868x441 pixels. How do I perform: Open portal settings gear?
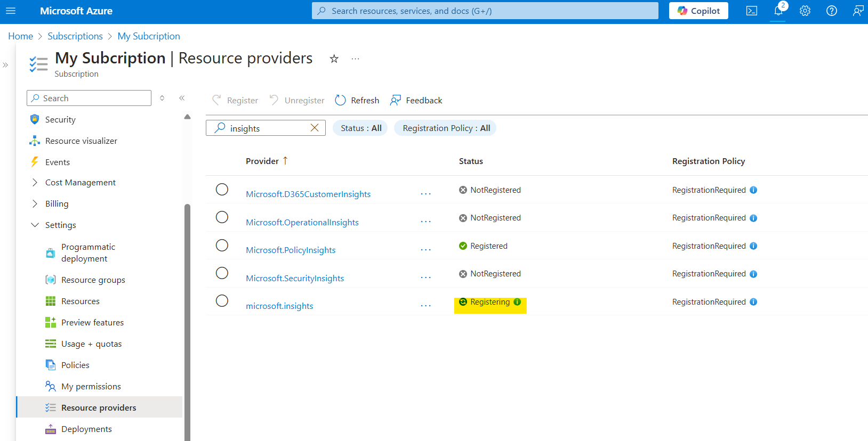(x=805, y=11)
